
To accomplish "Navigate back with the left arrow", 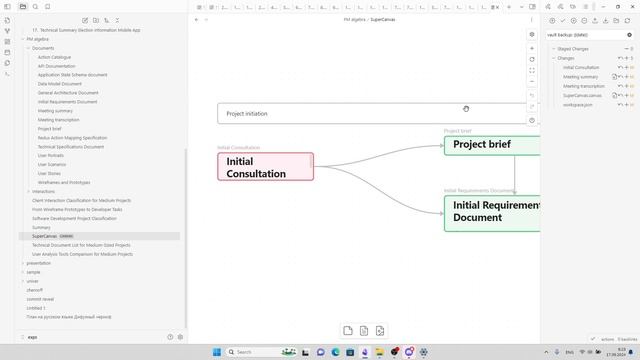I will 196,20.
